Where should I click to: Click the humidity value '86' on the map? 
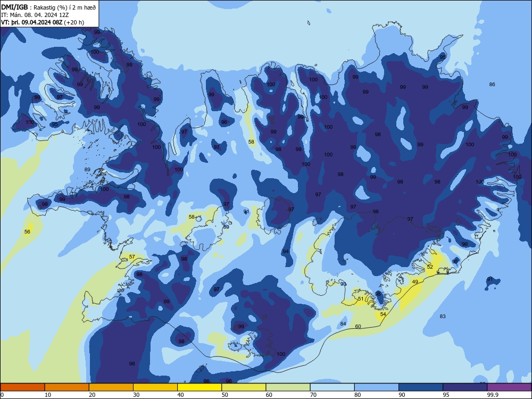492,84
